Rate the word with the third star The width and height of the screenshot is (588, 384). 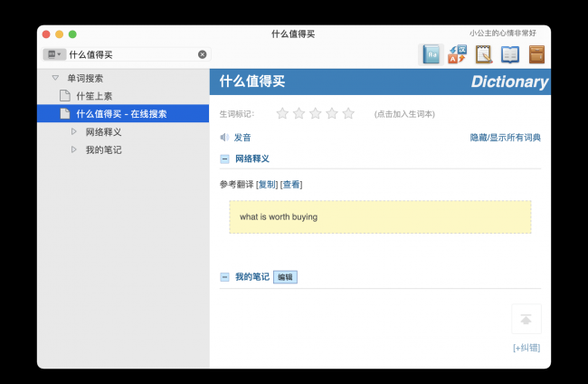click(x=316, y=113)
